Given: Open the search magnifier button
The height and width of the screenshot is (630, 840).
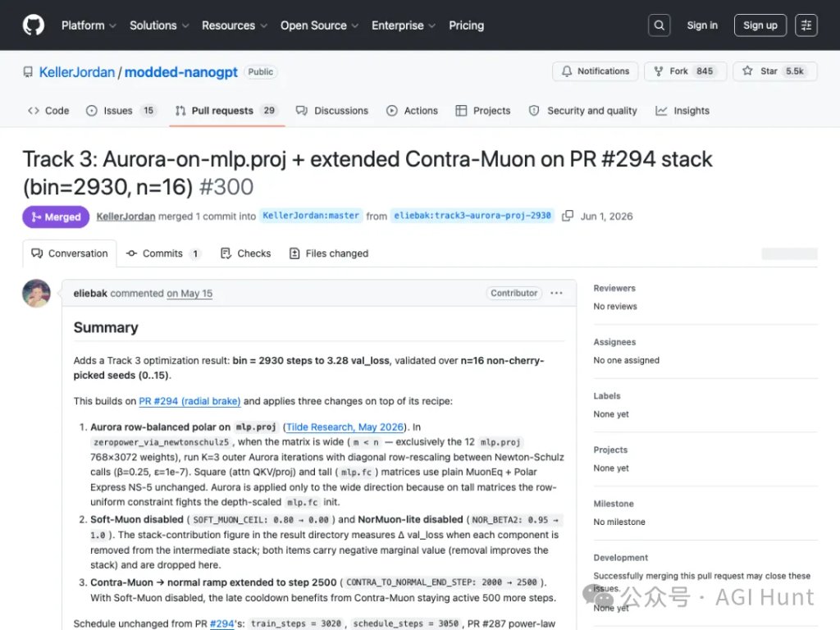Looking at the screenshot, I should pyautogui.click(x=659, y=25).
